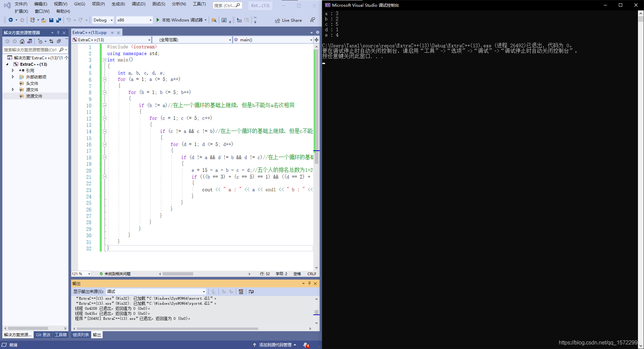The image size is (644, 349).
Task: Click the new project icon in toolbar
Action: [32, 20]
